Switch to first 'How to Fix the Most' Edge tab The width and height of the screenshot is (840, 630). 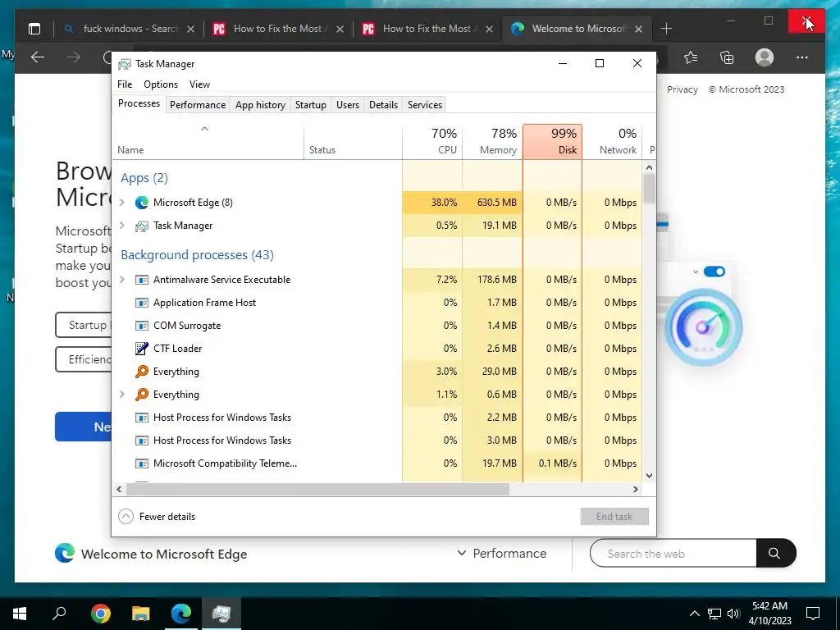(277, 29)
